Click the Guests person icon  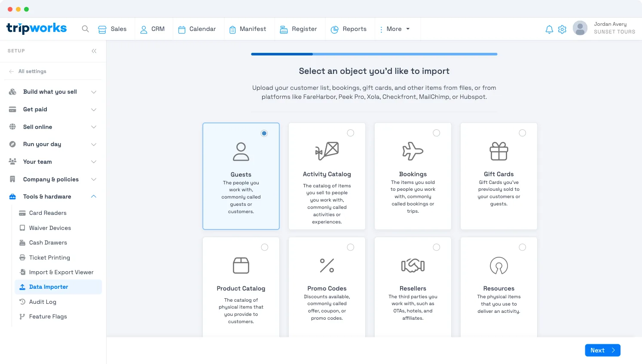[241, 152]
